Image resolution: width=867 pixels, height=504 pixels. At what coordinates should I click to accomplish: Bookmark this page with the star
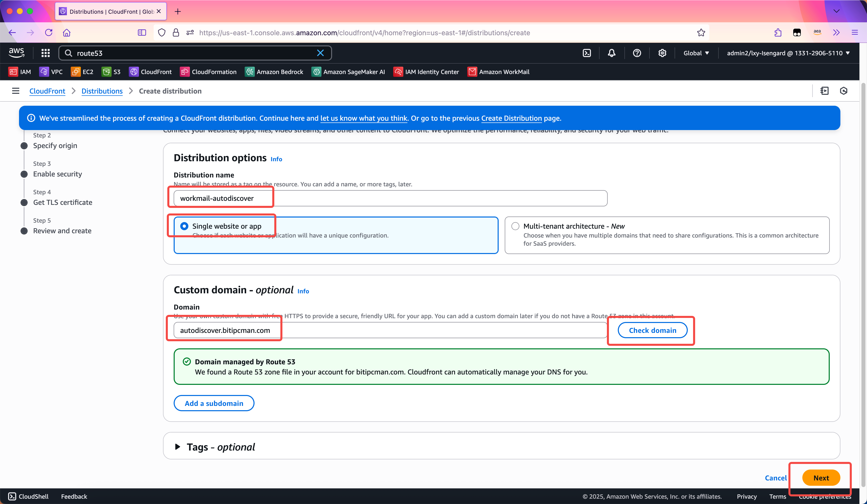coord(701,33)
